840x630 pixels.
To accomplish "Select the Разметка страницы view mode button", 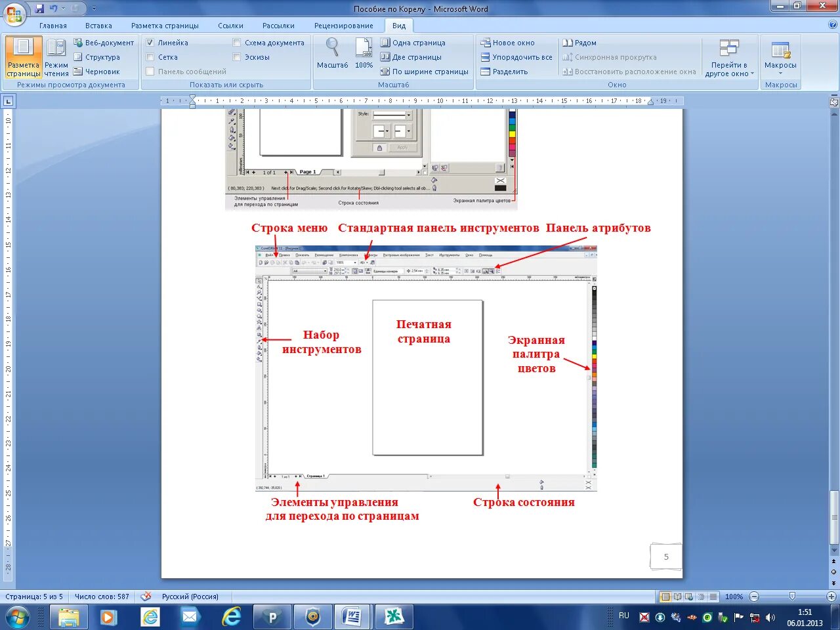I will [24, 58].
